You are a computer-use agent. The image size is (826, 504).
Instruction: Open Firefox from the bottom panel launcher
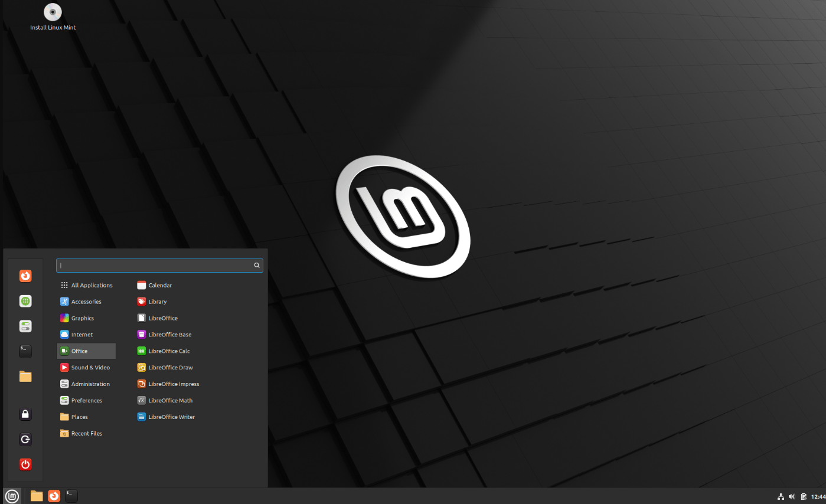coord(54,496)
